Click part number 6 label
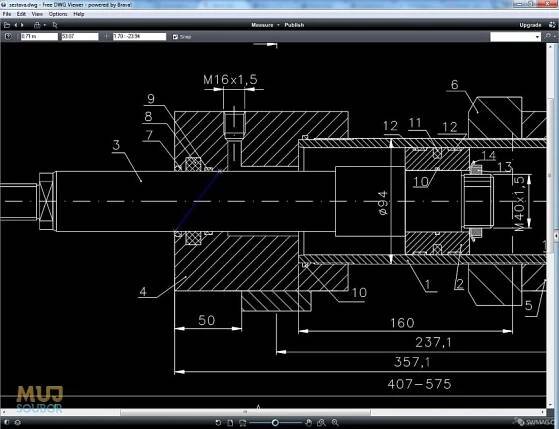559x429 pixels. click(454, 85)
